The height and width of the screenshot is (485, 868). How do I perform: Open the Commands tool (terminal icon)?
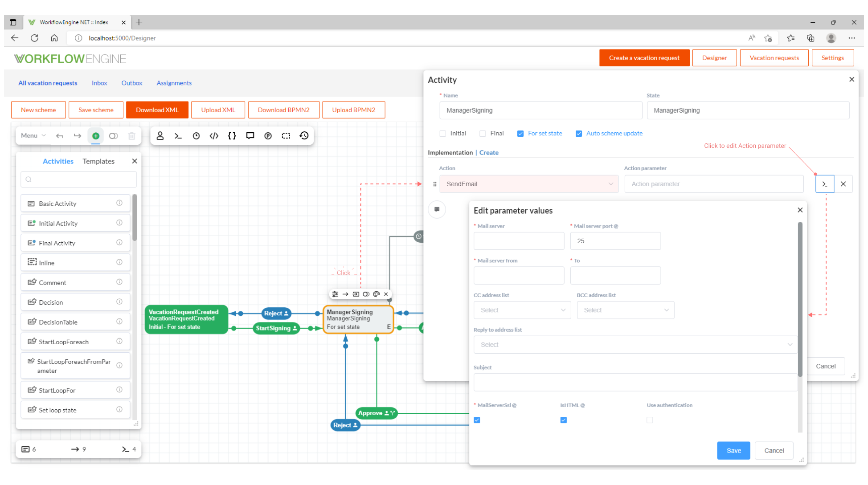(x=178, y=136)
